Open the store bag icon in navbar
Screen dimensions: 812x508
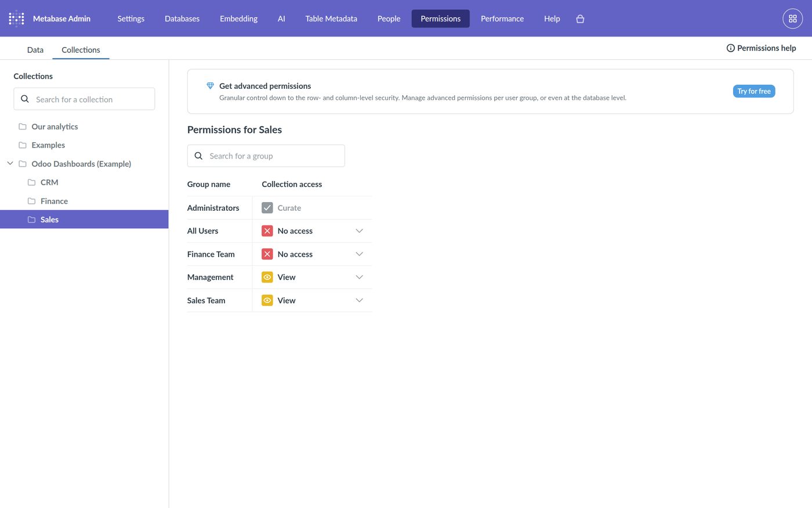click(x=580, y=19)
